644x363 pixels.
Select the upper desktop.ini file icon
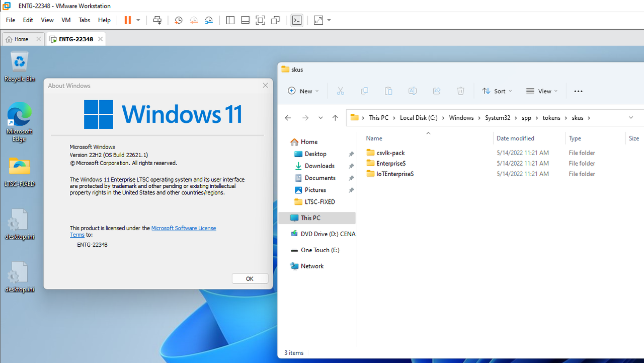[20, 225]
